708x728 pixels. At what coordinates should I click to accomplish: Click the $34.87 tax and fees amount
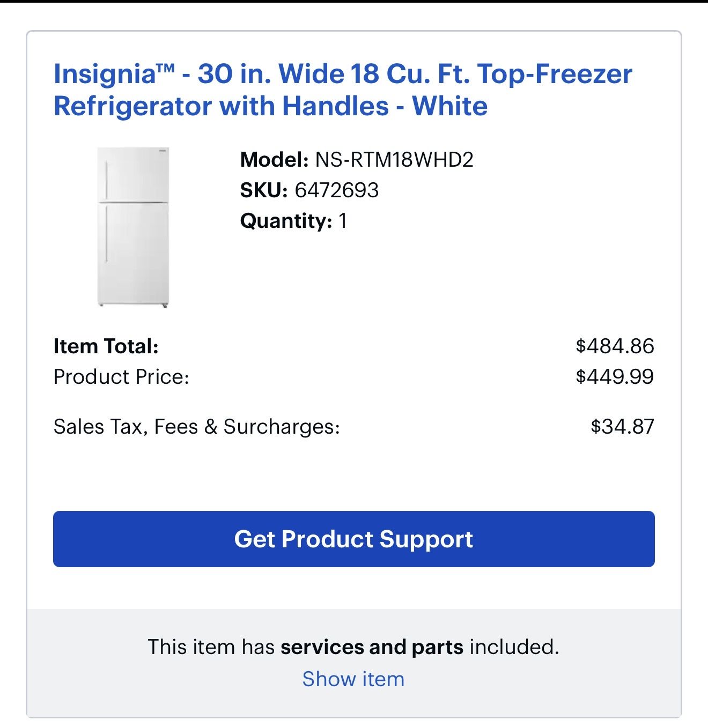coord(622,427)
